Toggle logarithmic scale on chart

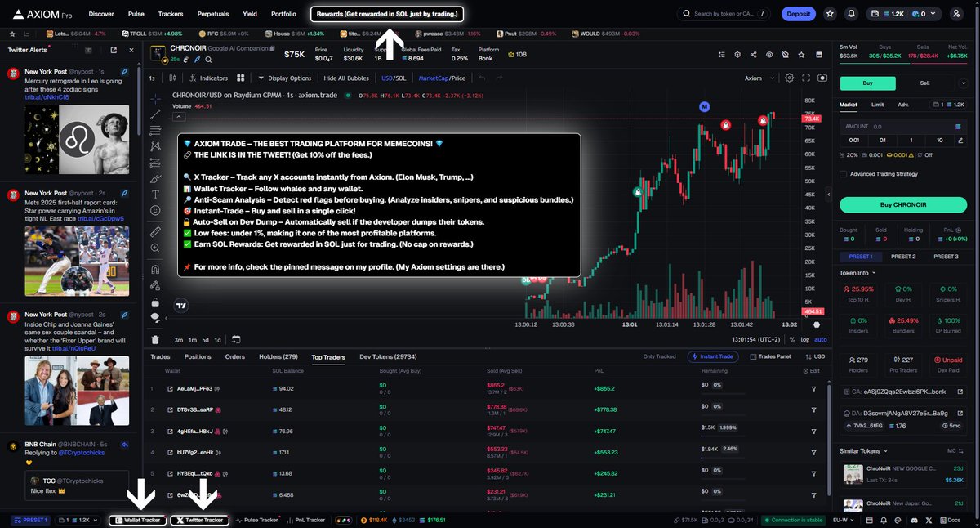[805, 339]
